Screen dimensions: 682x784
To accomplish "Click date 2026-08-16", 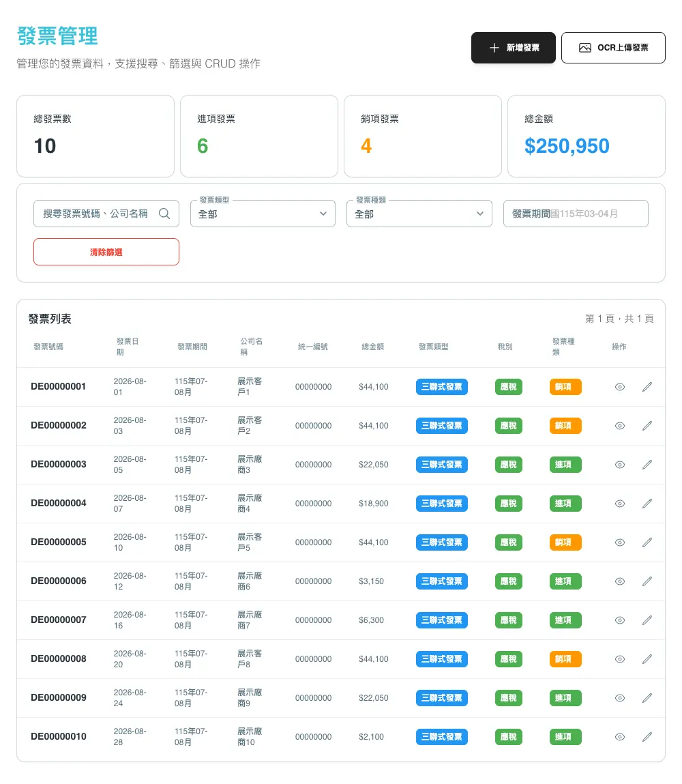I will pyautogui.click(x=130, y=620).
